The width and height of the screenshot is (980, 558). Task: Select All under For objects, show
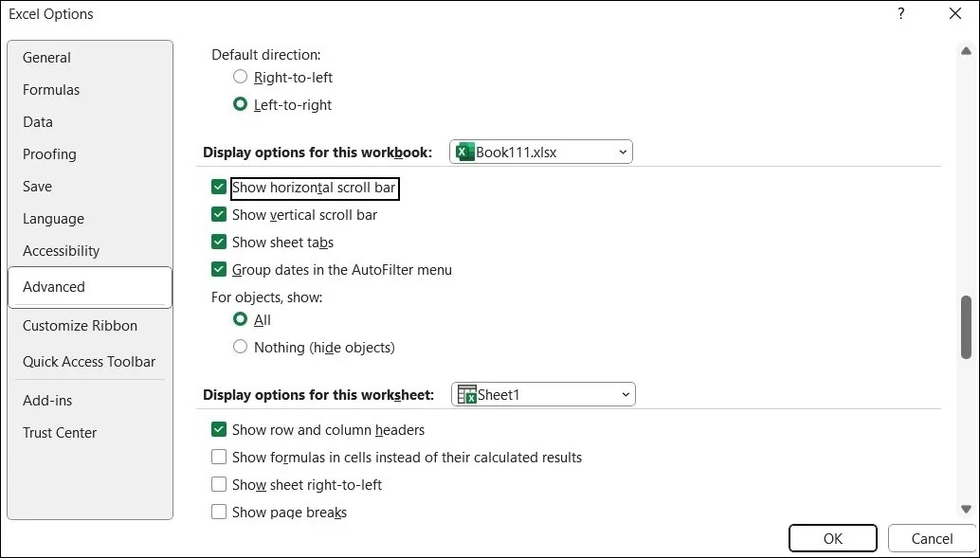click(x=241, y=320)
